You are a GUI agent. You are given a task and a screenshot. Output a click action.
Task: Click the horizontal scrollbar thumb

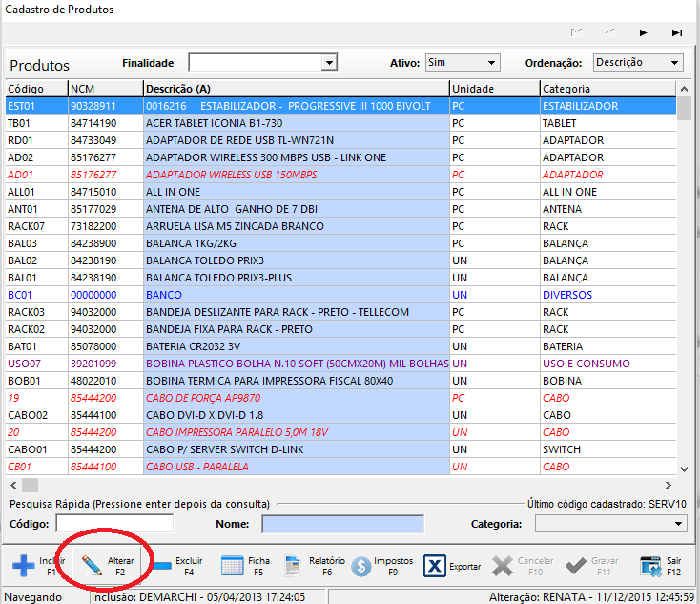[31, 485]
